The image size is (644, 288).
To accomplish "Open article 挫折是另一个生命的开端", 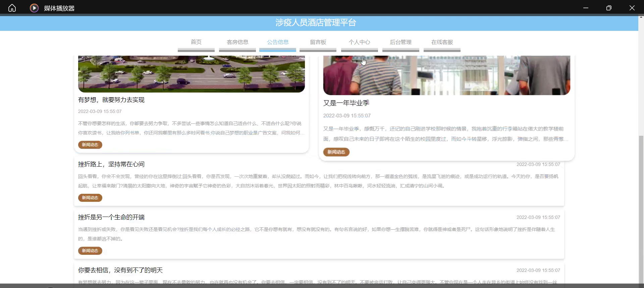I will click(x=111, y=217).
